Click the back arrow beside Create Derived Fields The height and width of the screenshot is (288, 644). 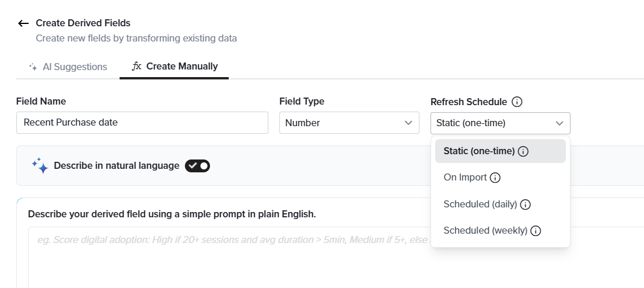pyautogui.click(x=23, y=23)
